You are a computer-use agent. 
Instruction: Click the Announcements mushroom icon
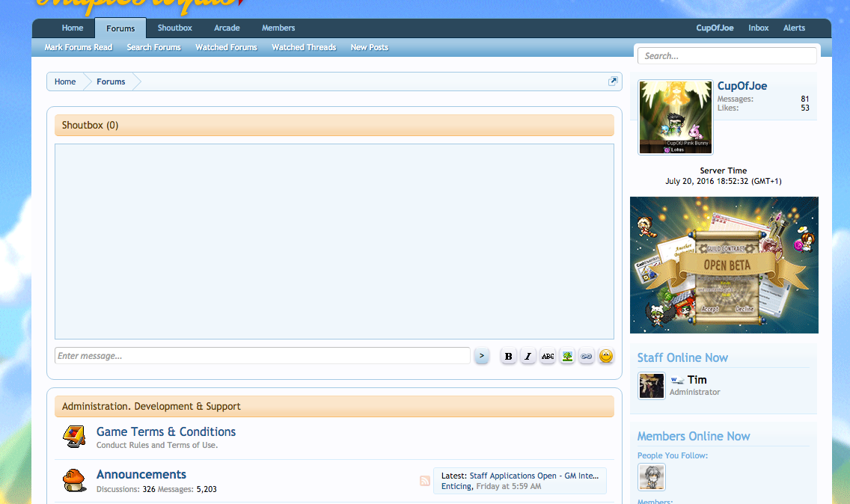73,479
